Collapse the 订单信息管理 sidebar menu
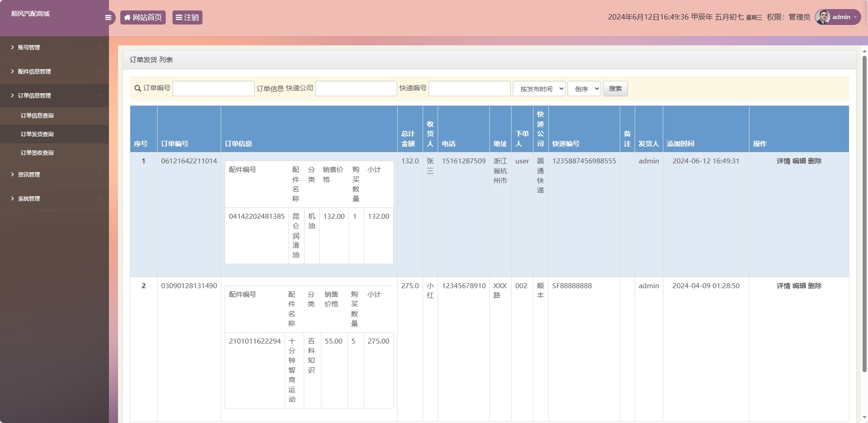Image resolution: width=868 pixels, height=423 pixels. pyautogui.click(x=35, y=96)
